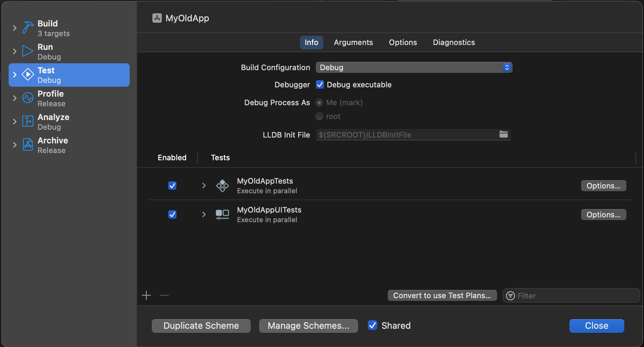Click the Archive scheme icon
This screenshot has width=644, height=347.
27,144
